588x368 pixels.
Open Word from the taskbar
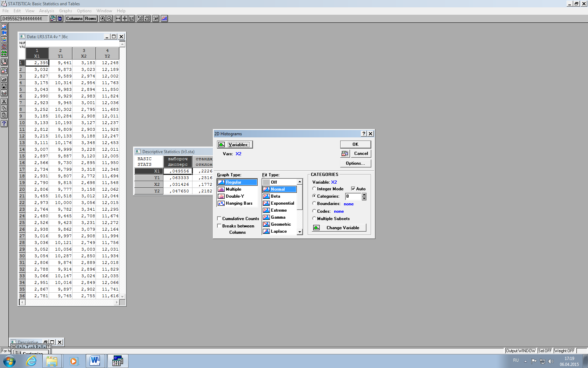tap(95, 361)
